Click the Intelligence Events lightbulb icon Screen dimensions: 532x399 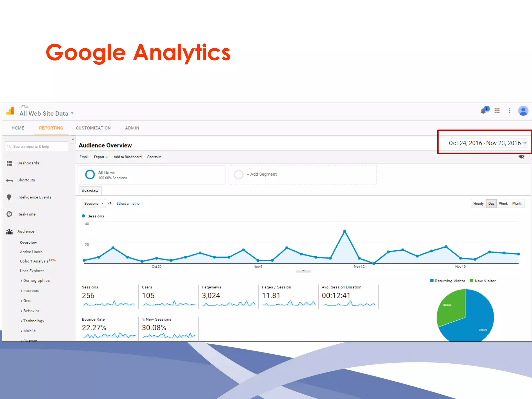point(9,197)
